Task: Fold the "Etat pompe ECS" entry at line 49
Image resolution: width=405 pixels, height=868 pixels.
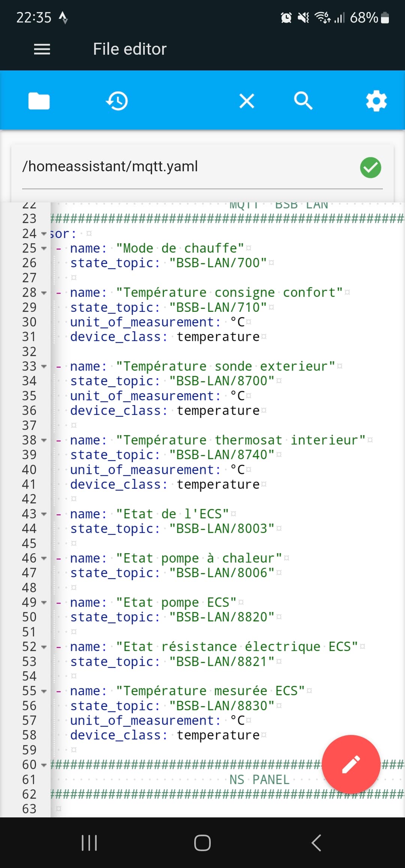Action: (44, 603)
